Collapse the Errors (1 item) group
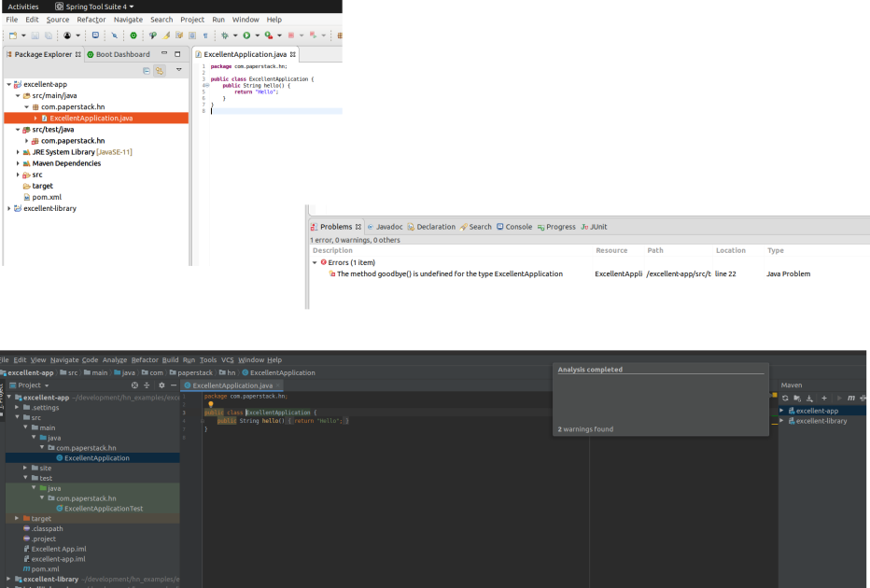Viewport: 870px width, 588px height. point(315,262)
